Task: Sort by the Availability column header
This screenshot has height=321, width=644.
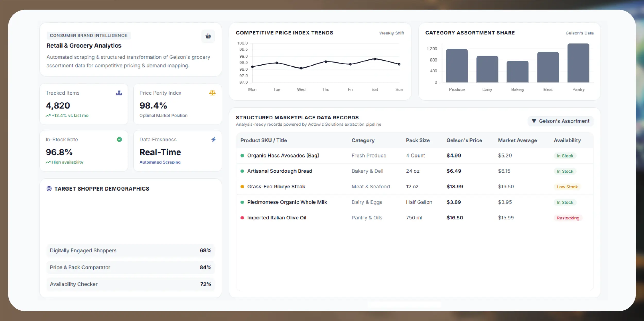Action: coord(567,140)
